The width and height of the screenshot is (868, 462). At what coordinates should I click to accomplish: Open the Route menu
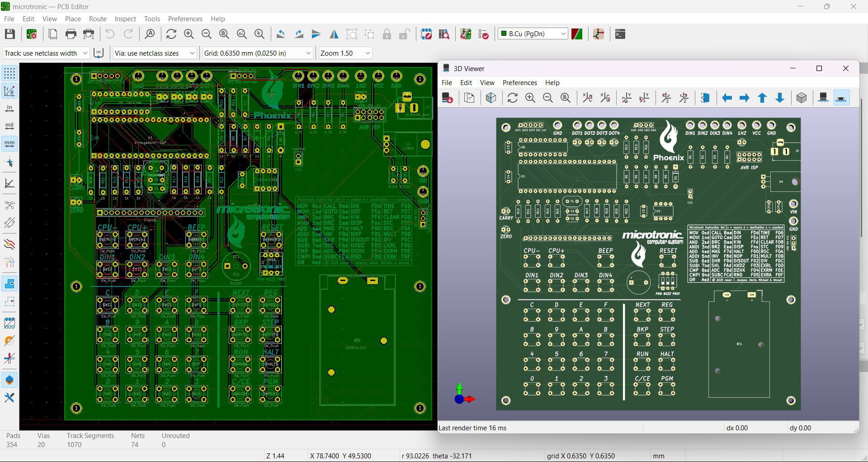pos(98,19)
